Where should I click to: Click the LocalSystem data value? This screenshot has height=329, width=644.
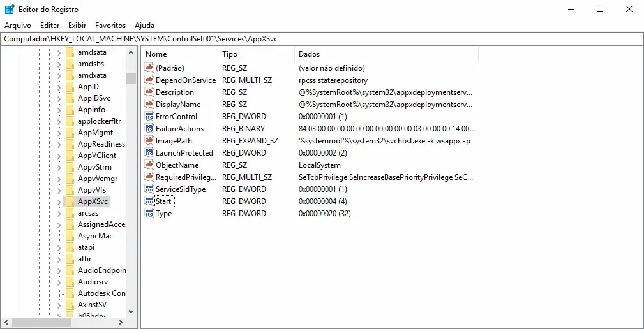(x=320, y=165)
